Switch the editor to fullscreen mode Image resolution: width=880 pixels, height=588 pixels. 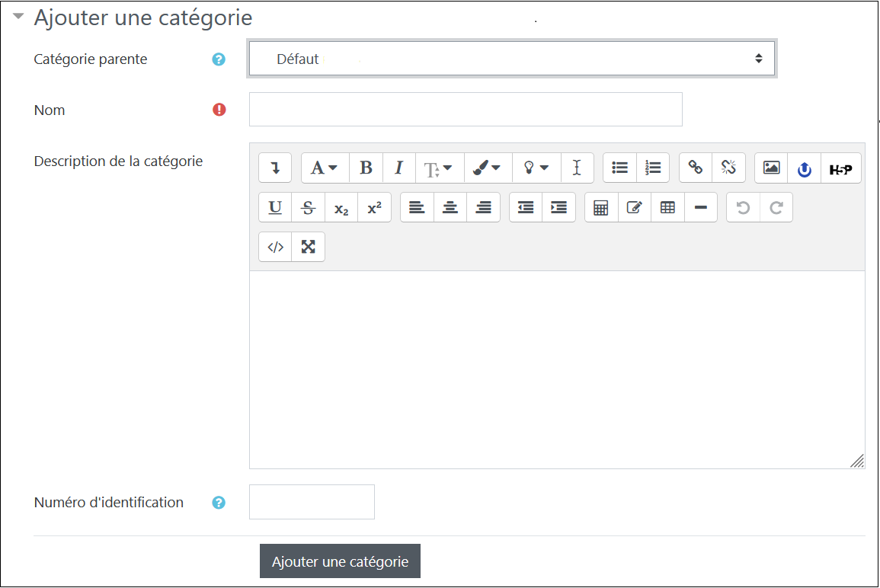(308, 246)
